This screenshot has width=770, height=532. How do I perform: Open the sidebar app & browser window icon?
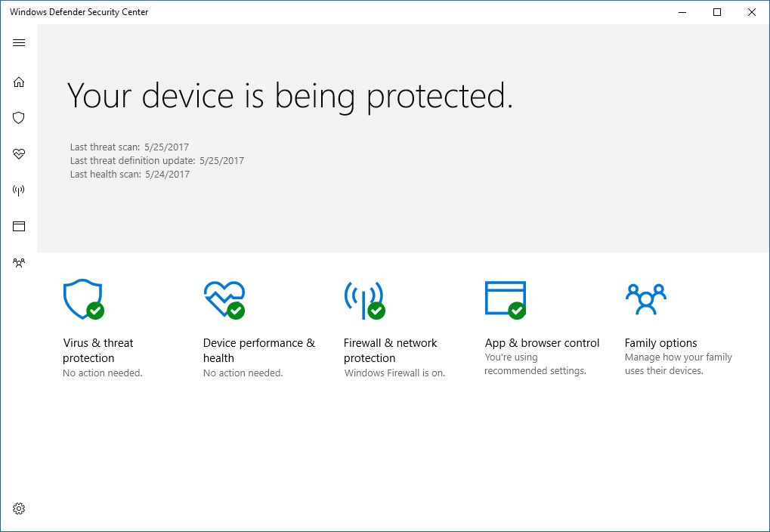pos(19,226)
